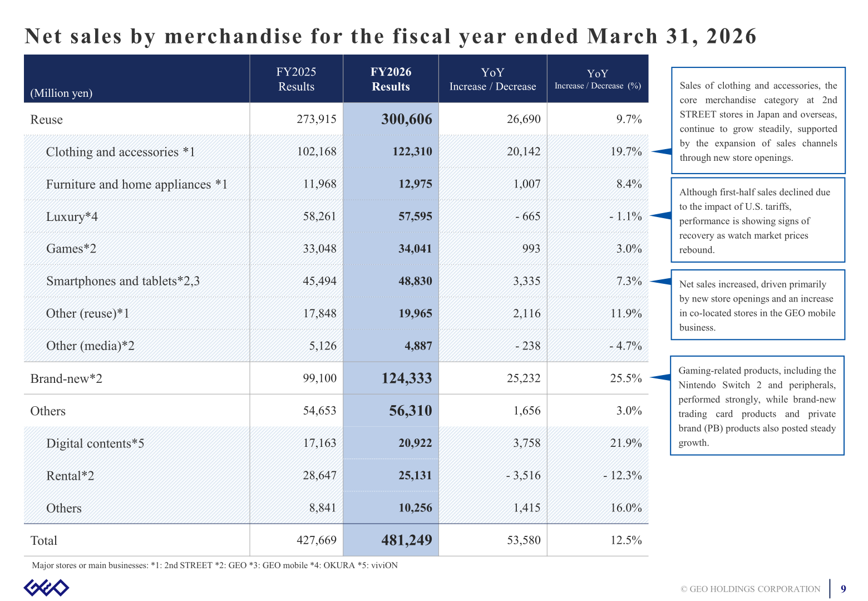Select the Total growth rate "12.5%"
Viewport: 868px width, 601px height.
pos(626,540)
